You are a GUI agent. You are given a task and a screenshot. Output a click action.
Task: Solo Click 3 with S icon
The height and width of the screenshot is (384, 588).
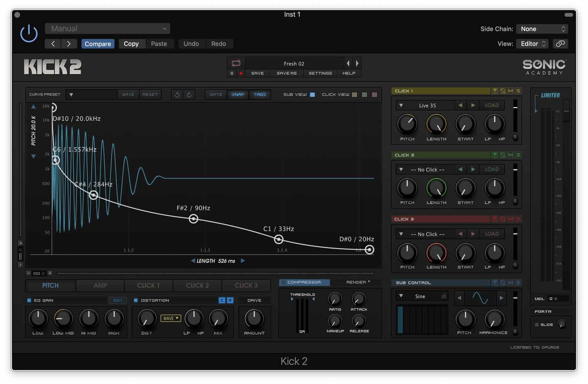coord(518,219)
